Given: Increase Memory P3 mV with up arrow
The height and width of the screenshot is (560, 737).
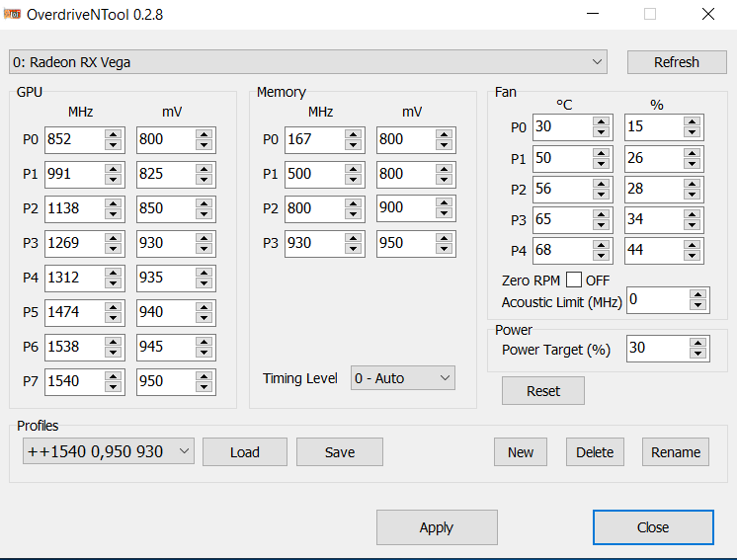Looking at the screenshot, I should (445, 238).
